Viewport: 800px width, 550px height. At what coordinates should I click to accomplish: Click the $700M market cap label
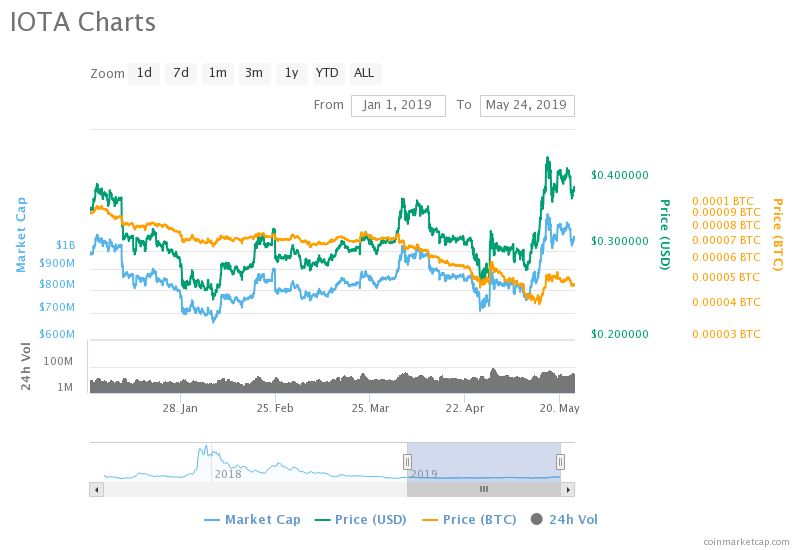point(57,307)
